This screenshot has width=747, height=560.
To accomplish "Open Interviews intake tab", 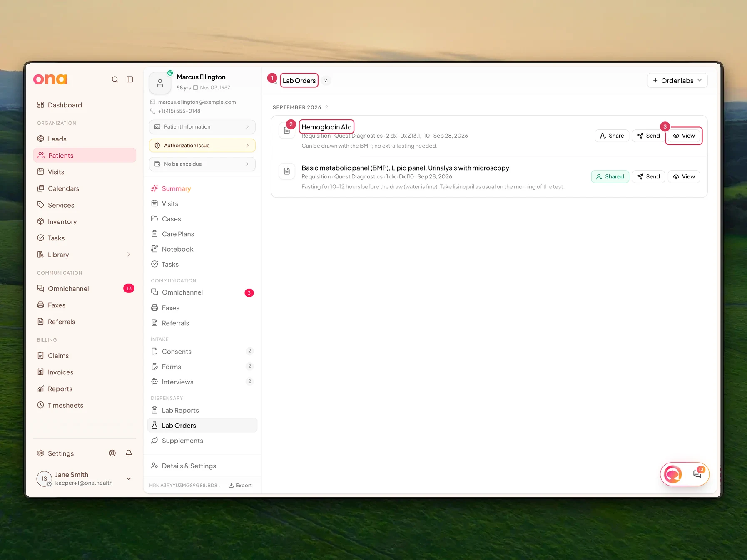I will coord(202,382).
